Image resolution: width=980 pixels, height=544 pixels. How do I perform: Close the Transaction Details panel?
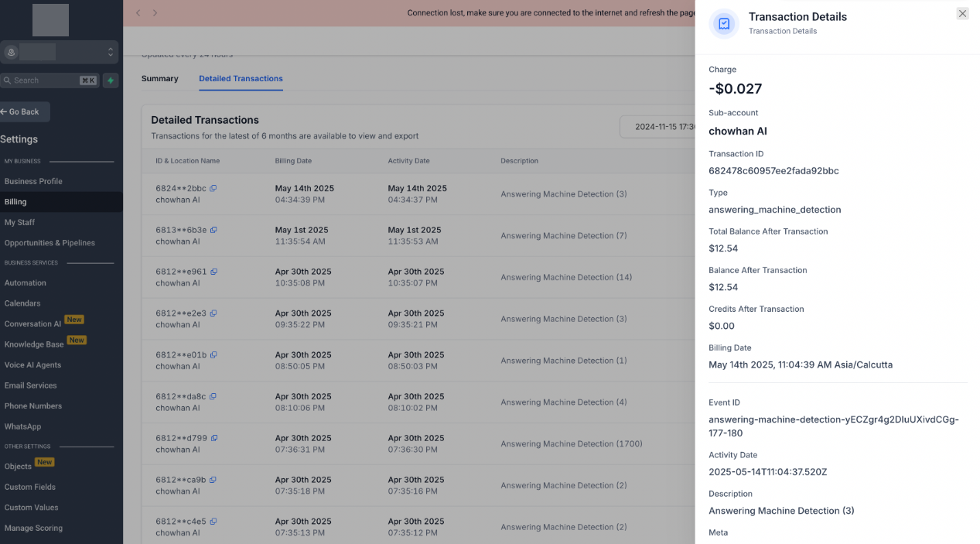[x=962, y=13]
